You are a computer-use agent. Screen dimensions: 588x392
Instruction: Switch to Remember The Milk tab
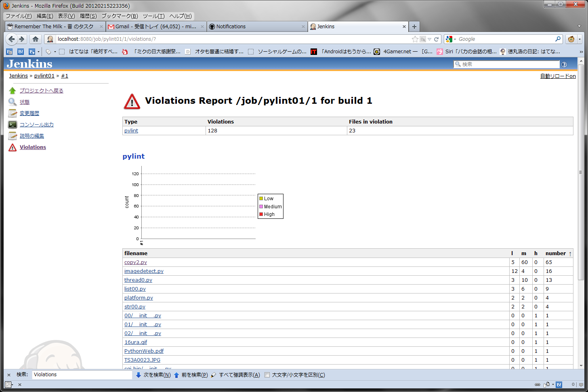(55, 27)
